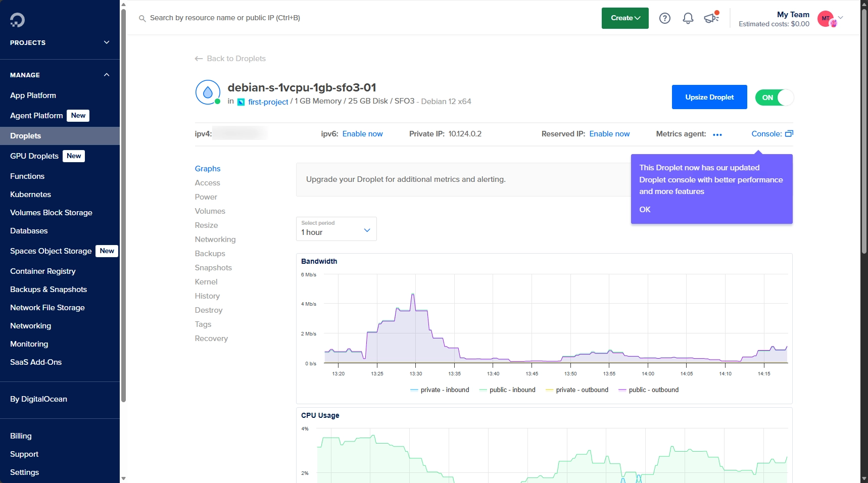Open the help question mark icon
The image size is (868, 483).
click(x=664, y=18)
